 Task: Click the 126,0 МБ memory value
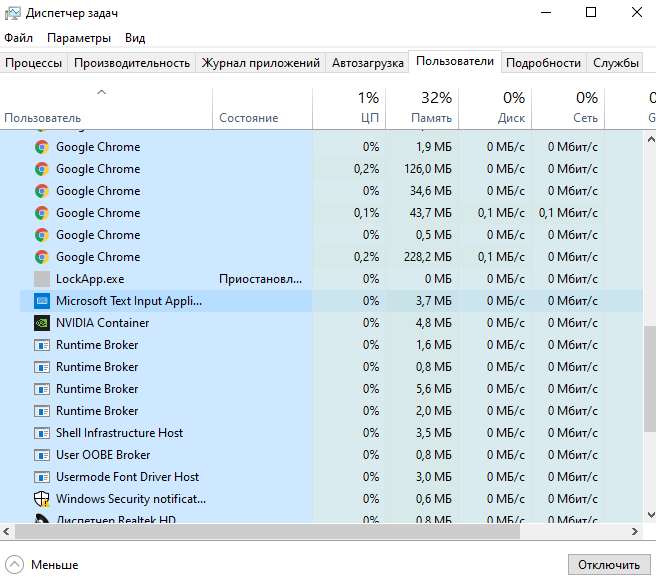tap(428, 169)
